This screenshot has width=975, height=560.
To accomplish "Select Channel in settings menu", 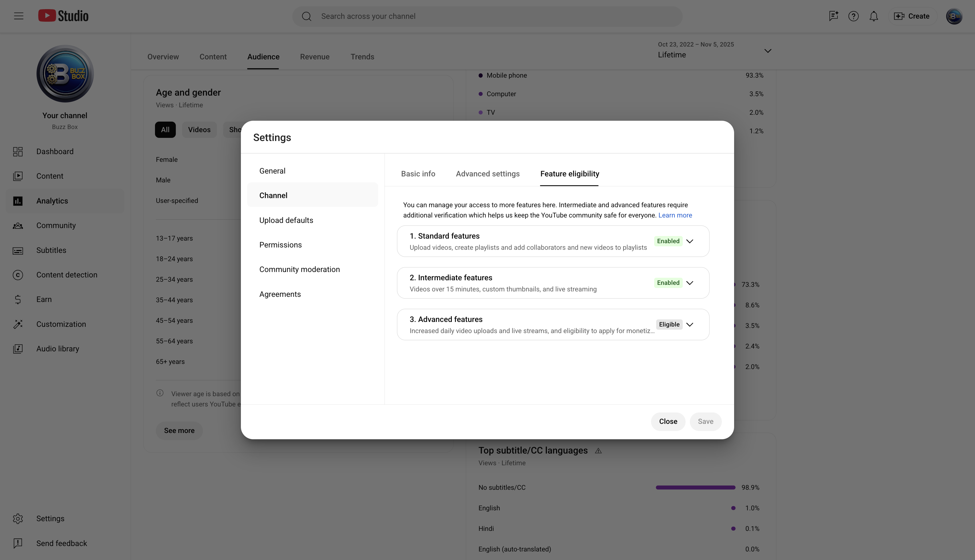I will tap(312, 196).
